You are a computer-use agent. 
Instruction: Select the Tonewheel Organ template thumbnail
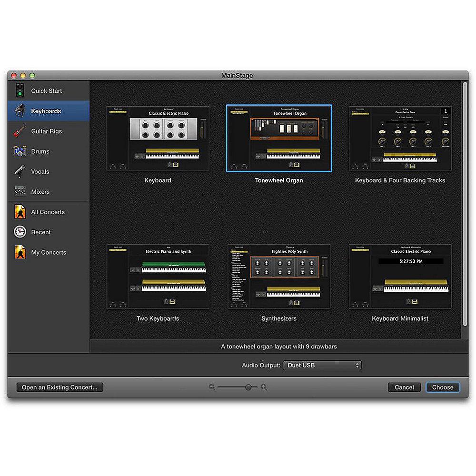(278, 138)
